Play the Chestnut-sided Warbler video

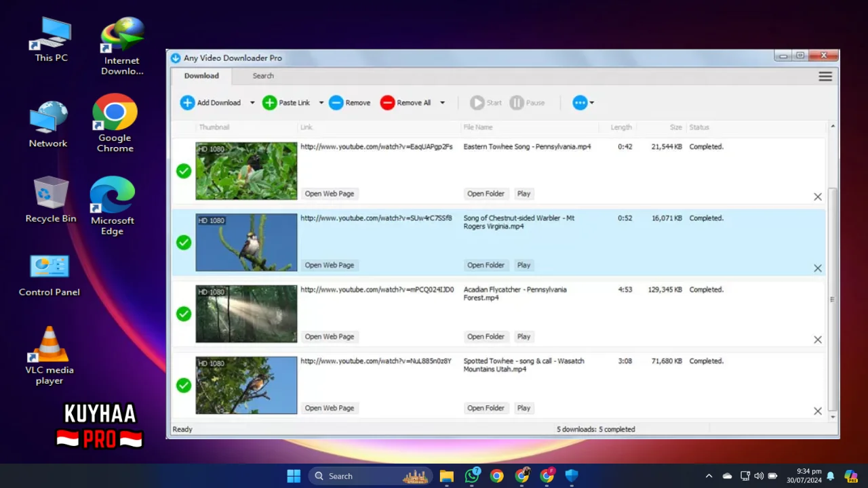pyautogui.click(x=524, y=265)
